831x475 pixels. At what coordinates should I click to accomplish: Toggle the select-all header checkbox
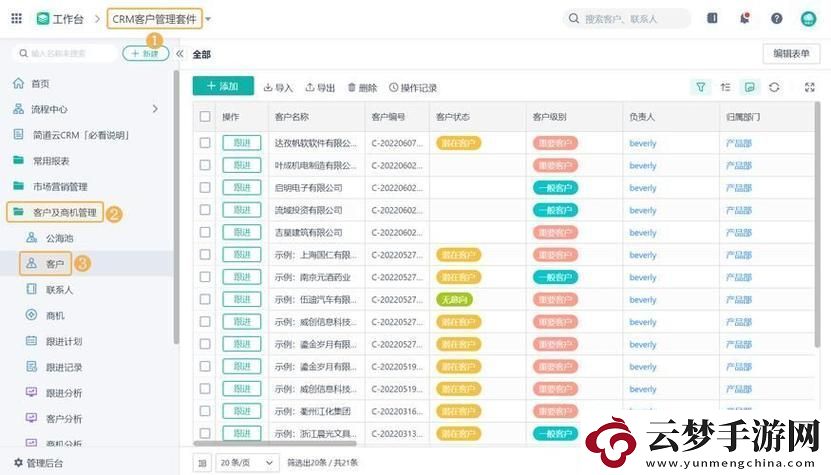click(x=205, y=117)
